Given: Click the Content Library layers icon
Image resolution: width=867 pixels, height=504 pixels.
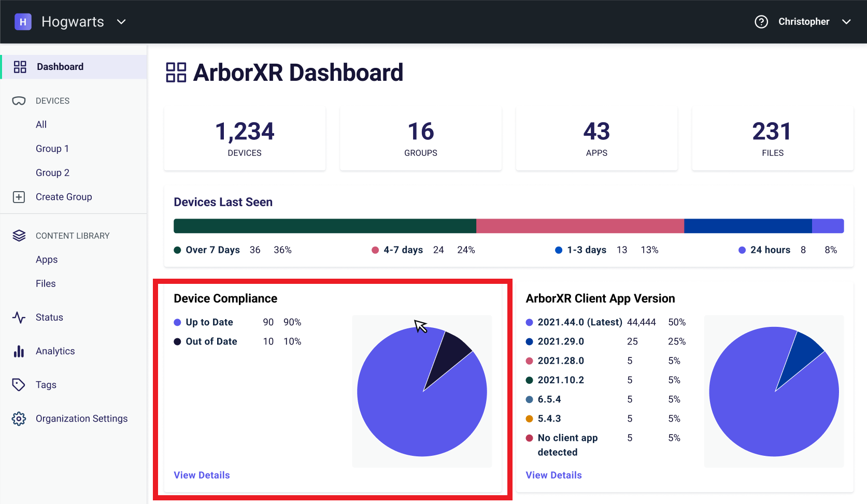Looking at the screenshot, I should coord(19,236).
